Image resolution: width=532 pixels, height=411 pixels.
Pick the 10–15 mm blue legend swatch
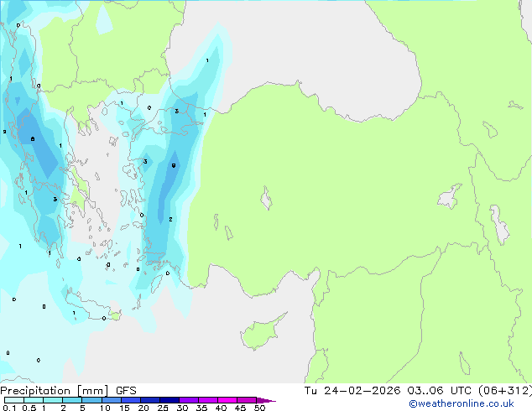pyautogui.click(x=111, y=400)
